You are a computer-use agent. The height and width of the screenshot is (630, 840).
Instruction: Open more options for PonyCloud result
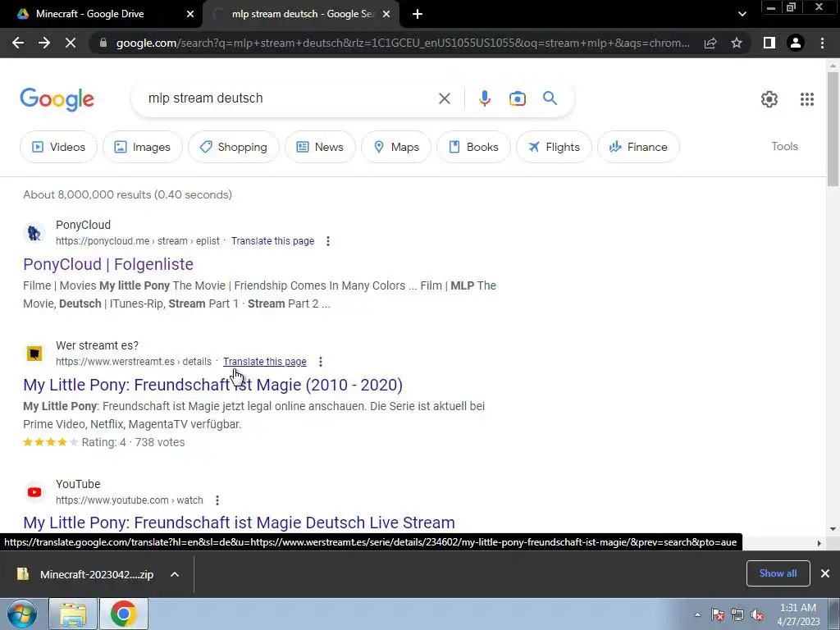[x=328, y=241]
